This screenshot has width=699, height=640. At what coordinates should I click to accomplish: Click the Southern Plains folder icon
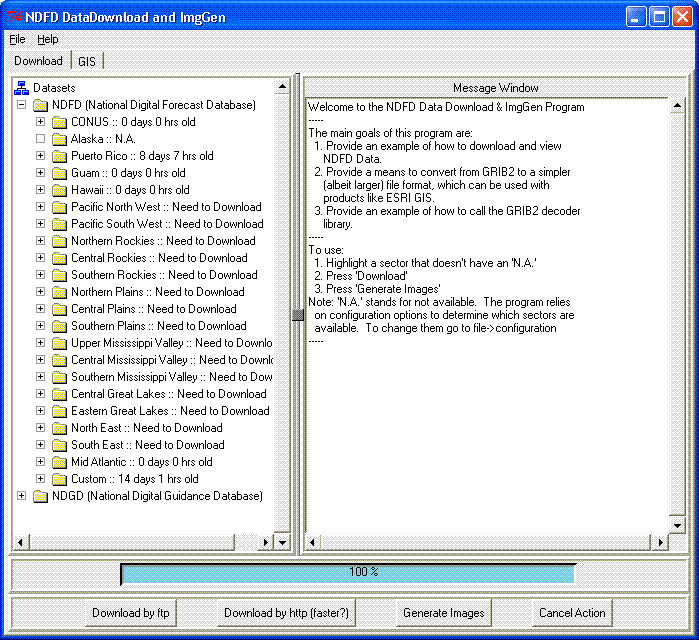tap(59, 326)
